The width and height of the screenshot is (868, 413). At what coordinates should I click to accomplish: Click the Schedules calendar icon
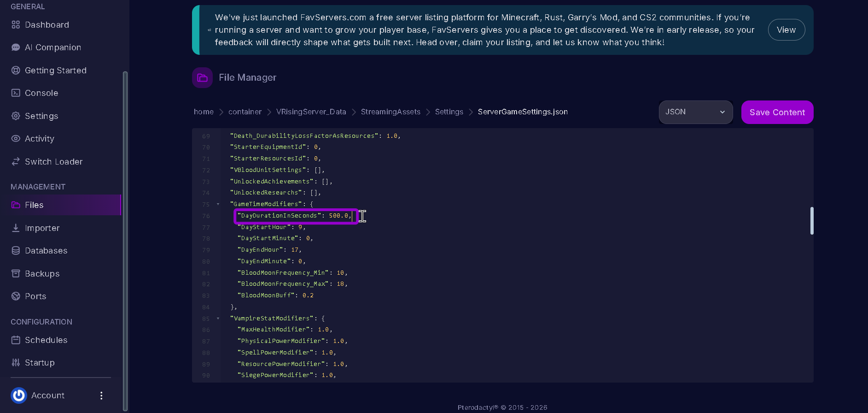(x=16, y=340)
